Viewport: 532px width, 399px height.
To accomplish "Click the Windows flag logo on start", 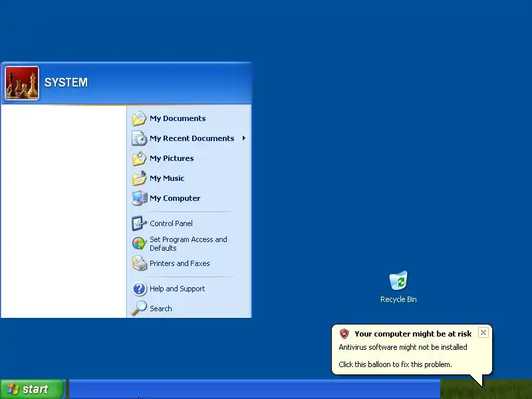I will click(13, 389).
